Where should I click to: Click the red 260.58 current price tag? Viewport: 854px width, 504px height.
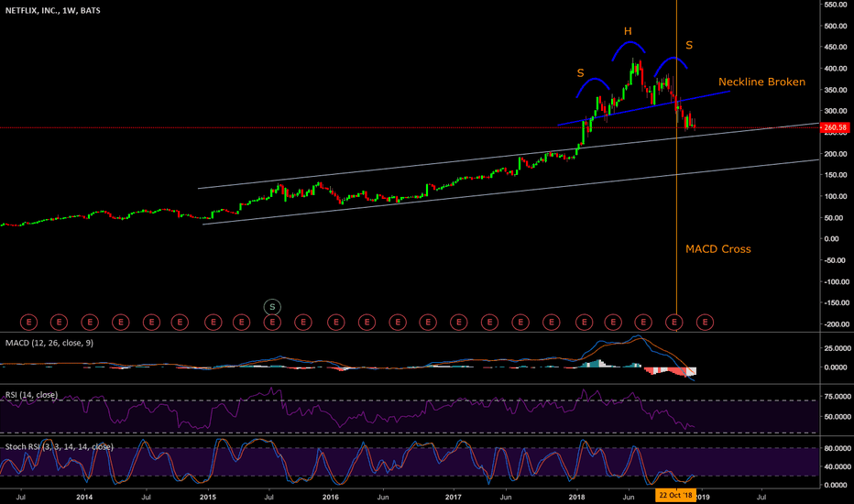coord(836,127)
